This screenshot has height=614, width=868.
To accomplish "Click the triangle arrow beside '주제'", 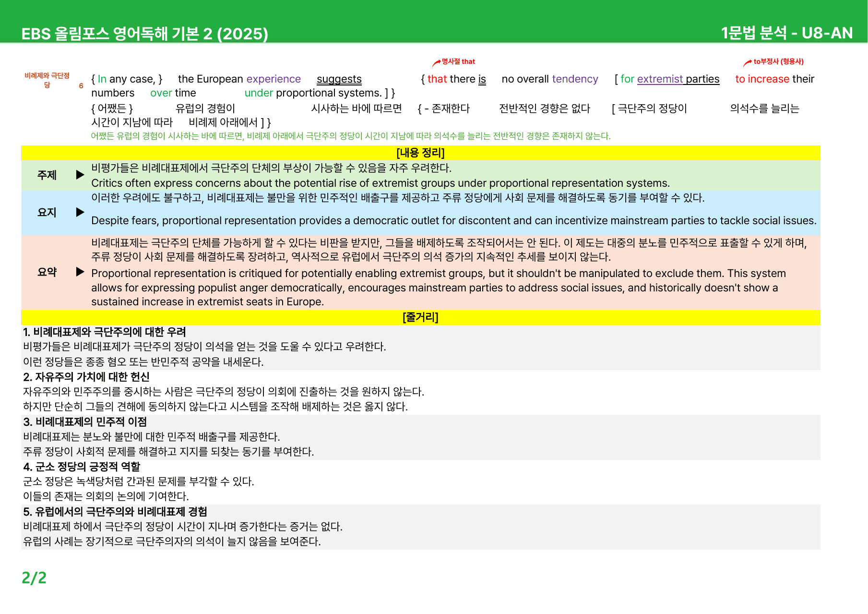I will coord(80,175).
